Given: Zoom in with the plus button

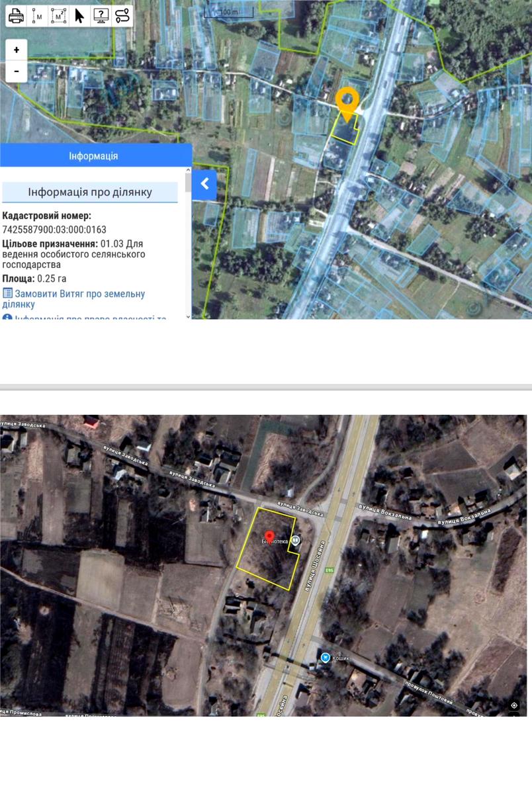Looking at the screenshot, I should (17, 50).
